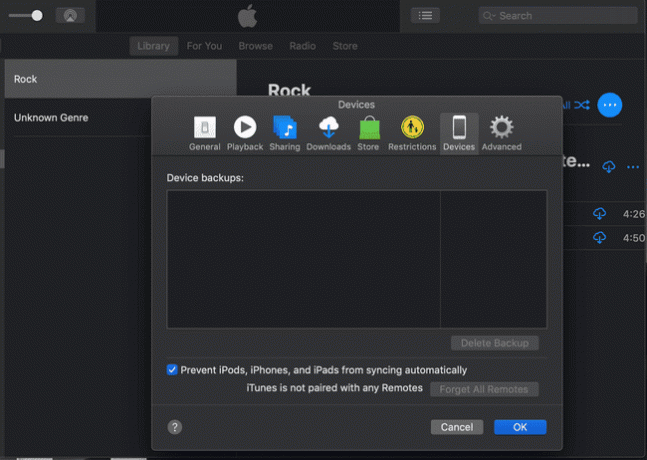Click the AirPlay icon in iTunes toolbar
The image size is (647, 460).
point(70,16)
